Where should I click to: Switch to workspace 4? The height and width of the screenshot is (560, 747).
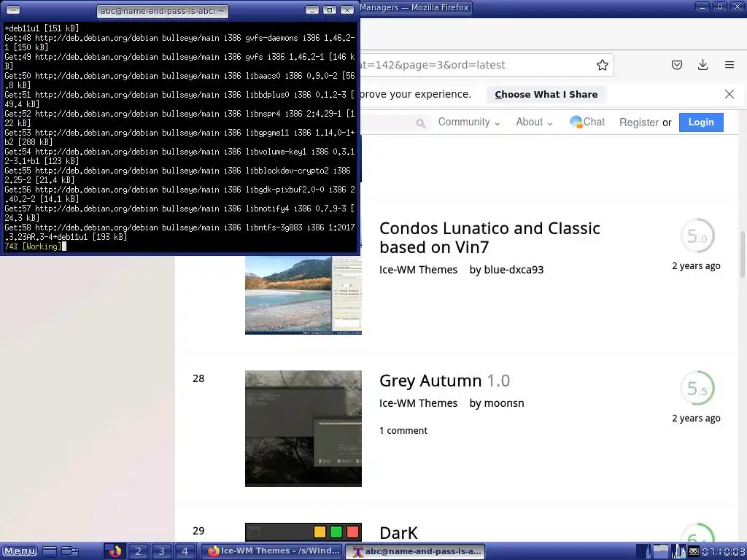coord(185,551)
